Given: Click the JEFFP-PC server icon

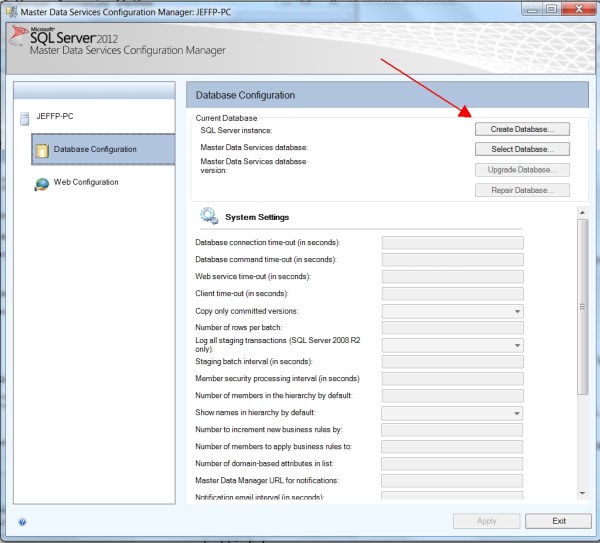Looking at the screenshot, I should pos(24,119).
